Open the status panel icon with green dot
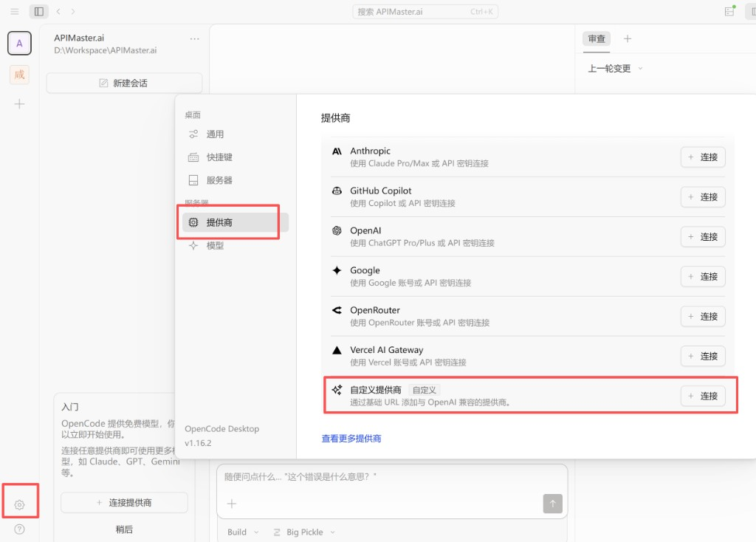Screen dimensions: 756x542 tap(730, 11)
